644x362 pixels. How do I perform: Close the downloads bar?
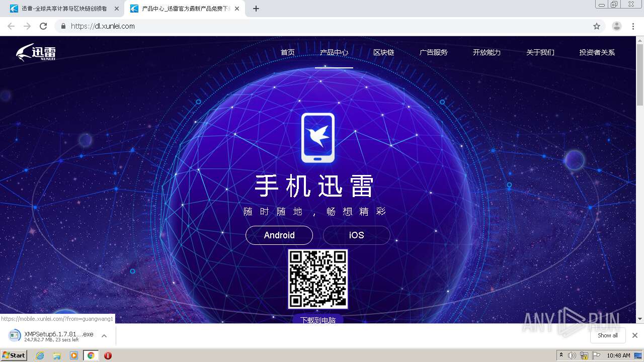pos(635,335)
